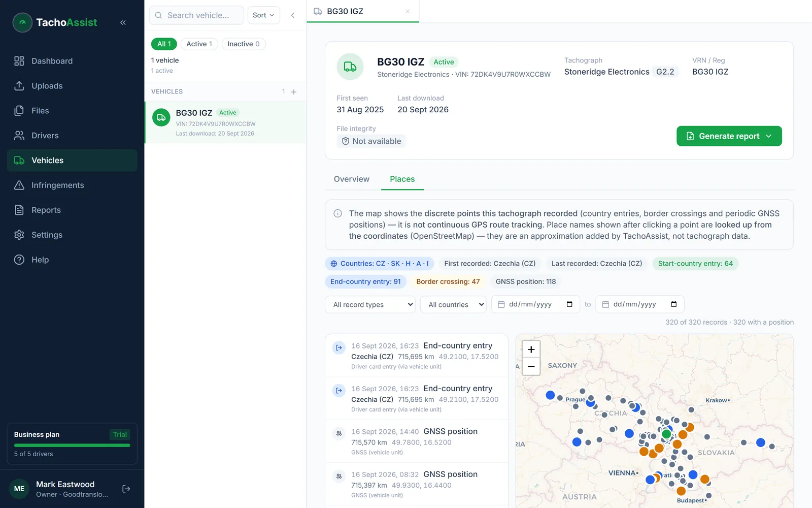Click the End-country entry: 91 chip
This screenshot has width=812, height=508.
(x=365, y=281)
